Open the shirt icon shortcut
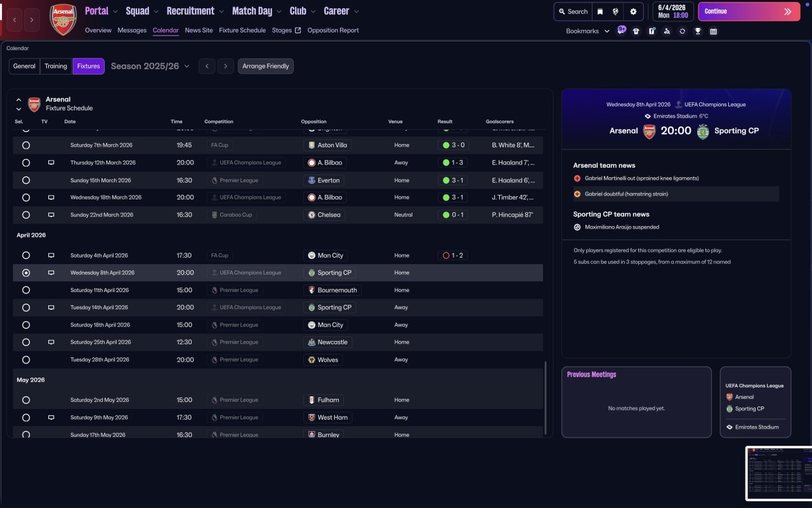This screenshot has height=508, width=812. click(636, 31)
